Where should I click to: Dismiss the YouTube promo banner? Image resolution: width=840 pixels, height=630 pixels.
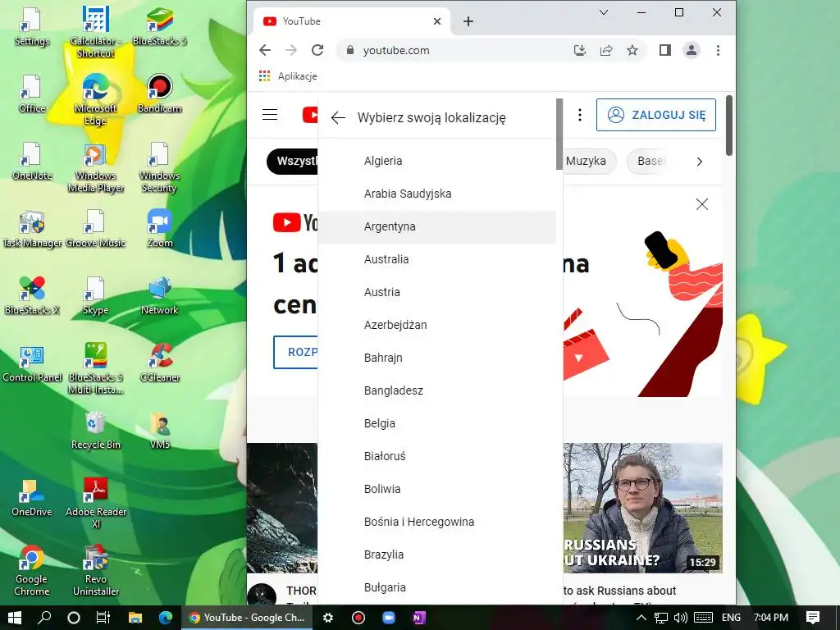[x=702, y=204]
